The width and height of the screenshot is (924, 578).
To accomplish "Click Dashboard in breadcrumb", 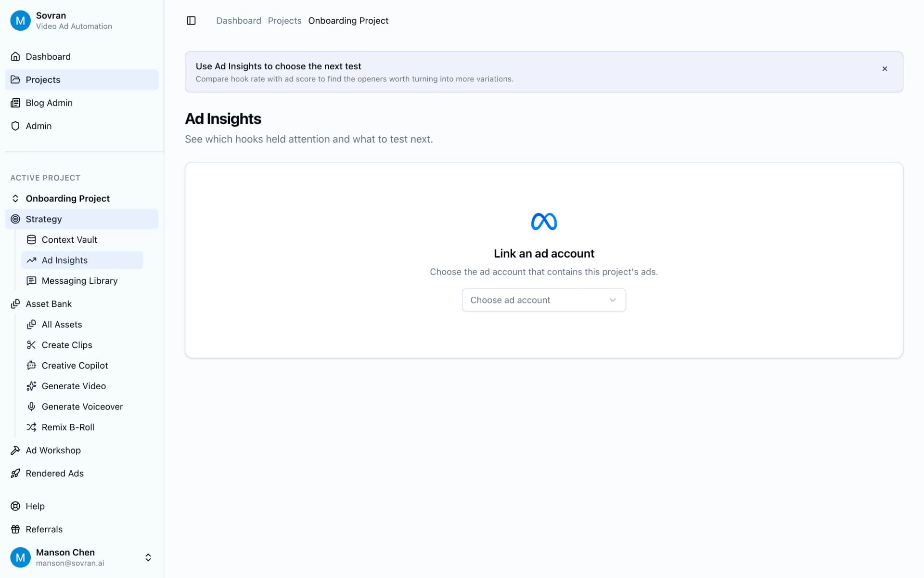I will tap(239, 21).
